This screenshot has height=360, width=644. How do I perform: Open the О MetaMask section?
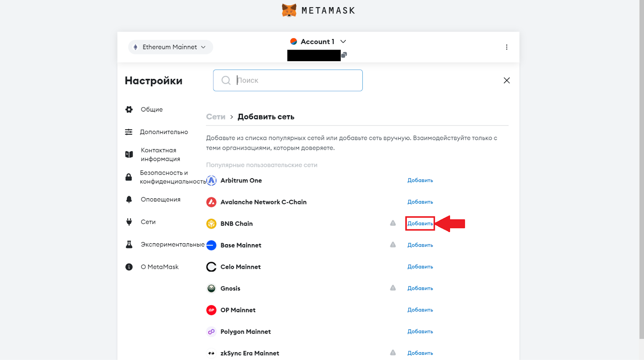point(159,267)
